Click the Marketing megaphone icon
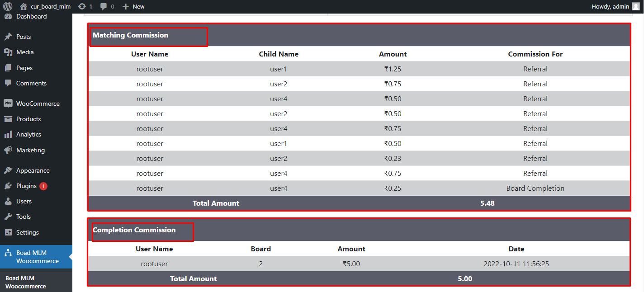 click(8, 150)
